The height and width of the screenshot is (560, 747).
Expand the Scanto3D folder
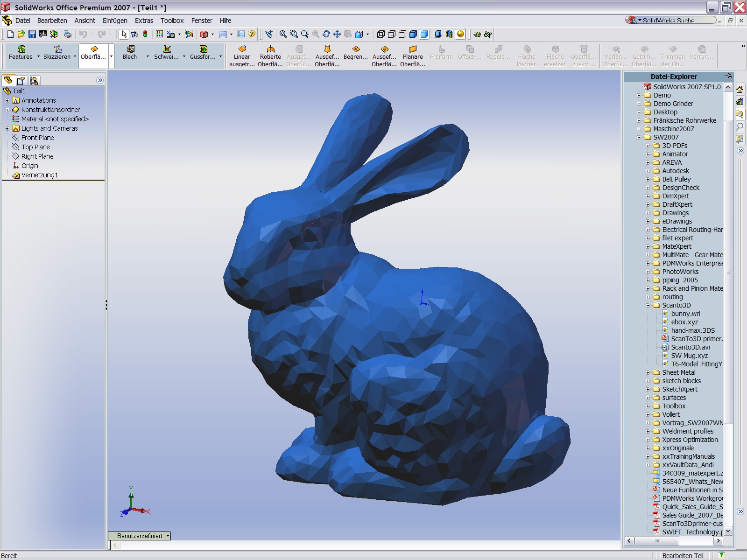[648, 305]
